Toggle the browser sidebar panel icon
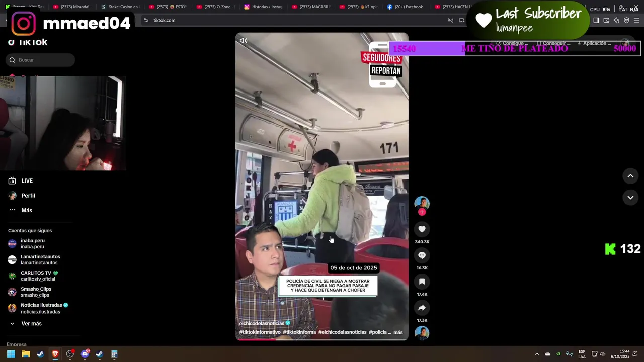This screenshot has height=362, width=644. (x=596, y=20)
